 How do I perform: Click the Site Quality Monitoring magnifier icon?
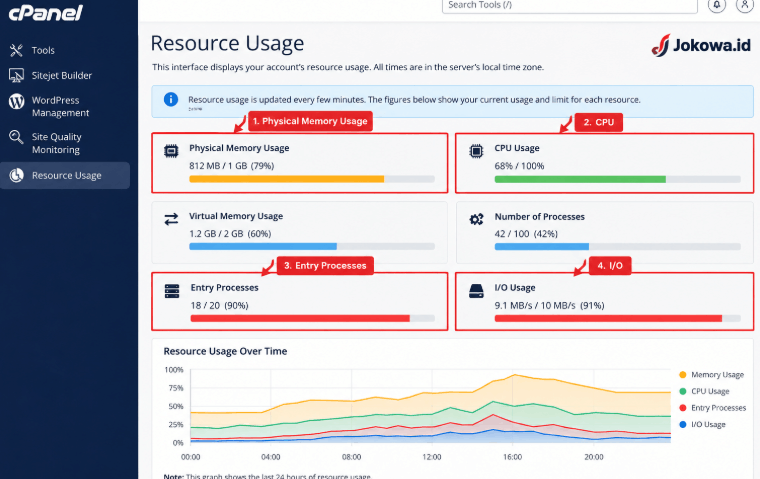pyautogui.click(x=16, y=137)
